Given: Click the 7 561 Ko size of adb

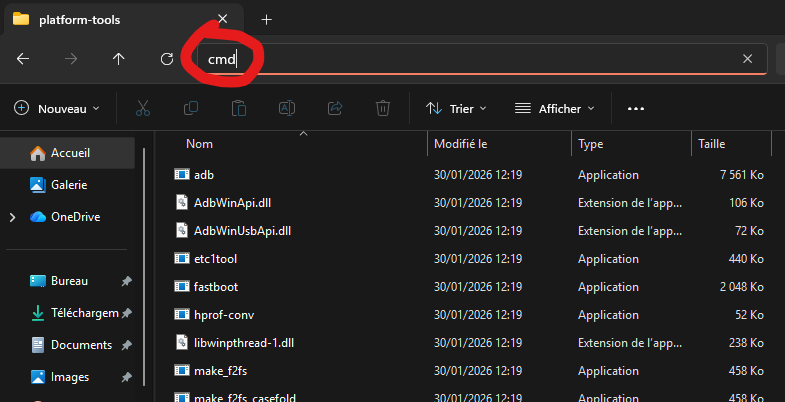Looking at the screenshot, I should pos(741,175).
